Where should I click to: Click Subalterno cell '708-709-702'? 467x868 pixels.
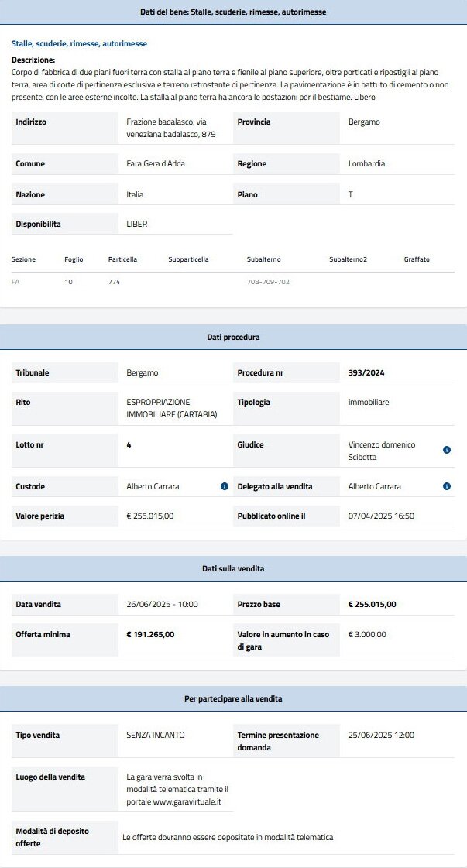tap(268, 282)
